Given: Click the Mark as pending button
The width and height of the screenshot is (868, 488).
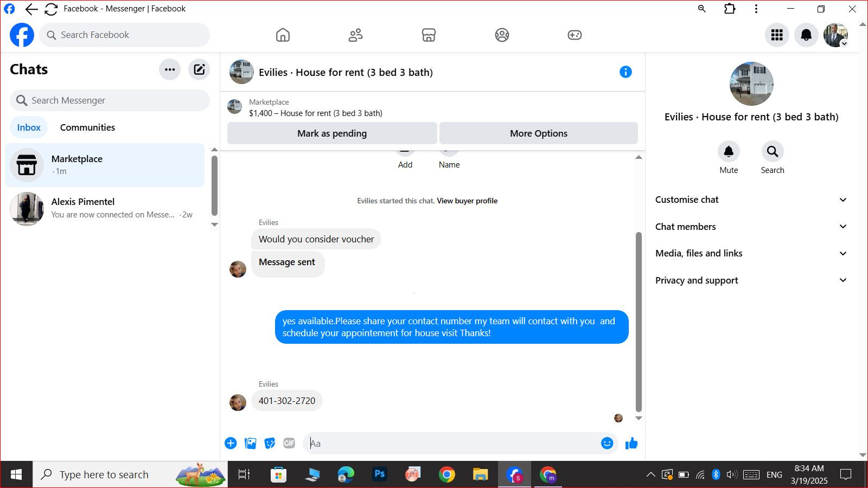Looking at the screenshot, I should (332, 133).
